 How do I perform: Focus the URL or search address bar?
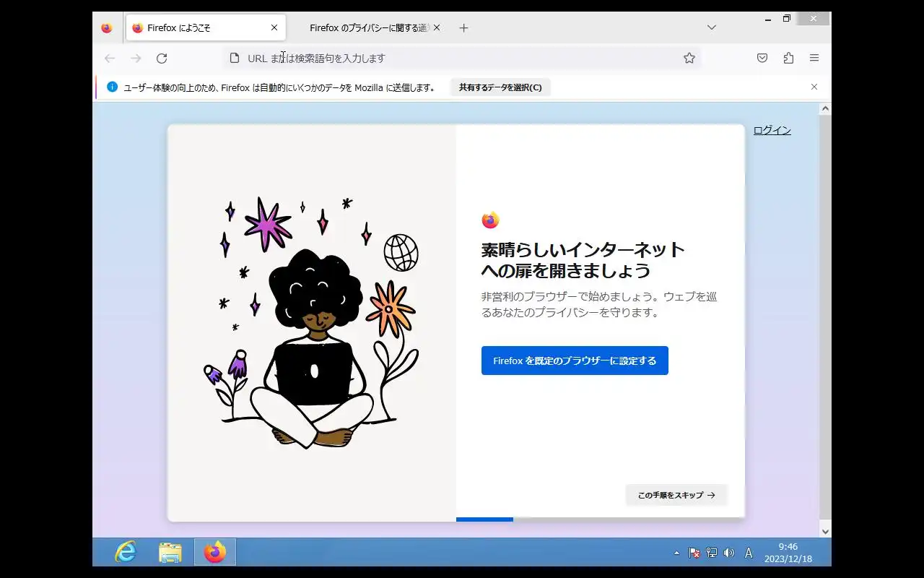(462, 59)
